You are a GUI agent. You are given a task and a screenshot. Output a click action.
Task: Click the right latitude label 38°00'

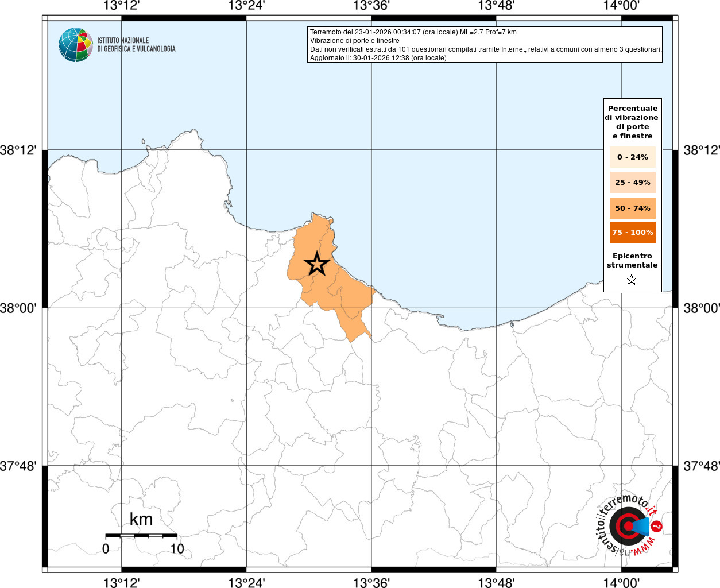701,308
